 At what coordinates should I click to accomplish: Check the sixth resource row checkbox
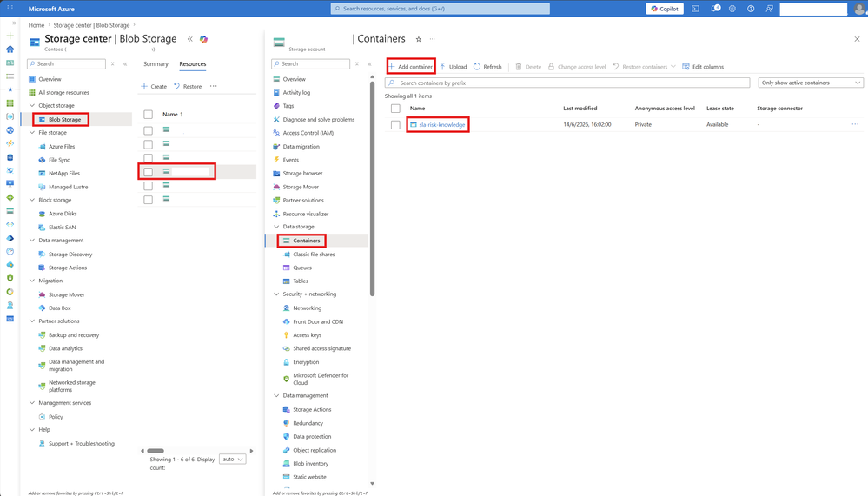[x=148, y=200]
